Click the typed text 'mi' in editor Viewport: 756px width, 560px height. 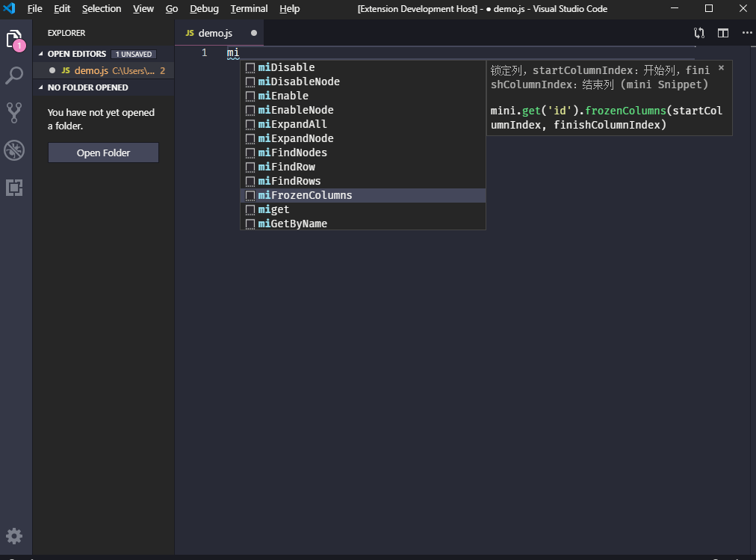(x=233, y=52)
